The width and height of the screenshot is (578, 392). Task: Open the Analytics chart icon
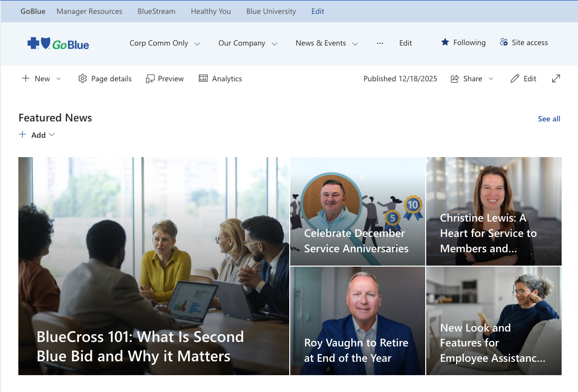(203, 78)
